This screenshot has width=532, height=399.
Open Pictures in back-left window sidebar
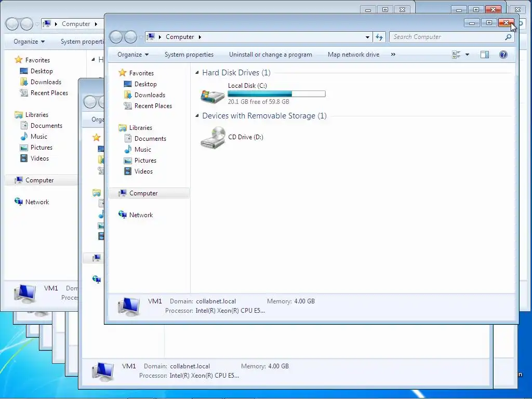click(42, 147)
